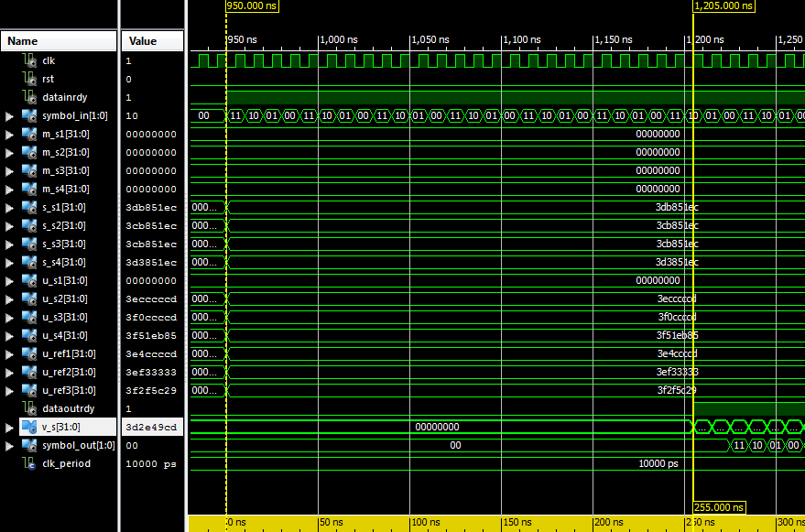Click value 3d2e49cd in the Value column
This screenshot has height=532, width=805.
151,428
